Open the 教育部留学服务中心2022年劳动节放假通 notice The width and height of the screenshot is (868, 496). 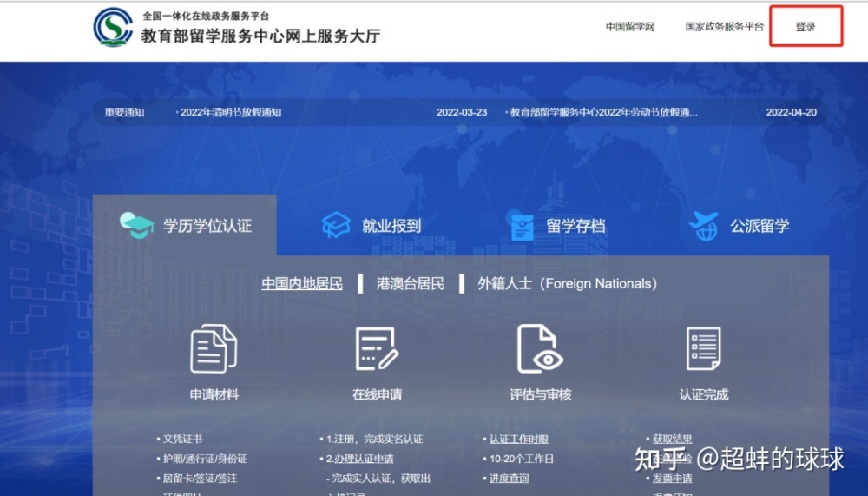pyautogui.click(x=603, y=113)
